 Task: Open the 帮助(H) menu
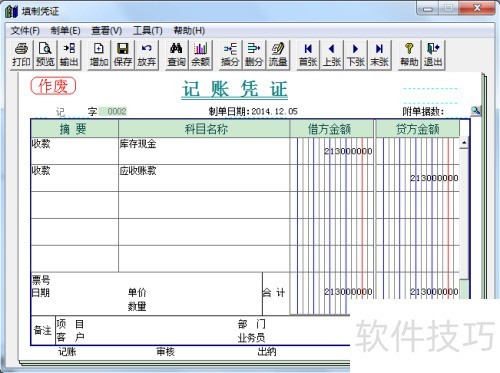(x=189, y=31)
